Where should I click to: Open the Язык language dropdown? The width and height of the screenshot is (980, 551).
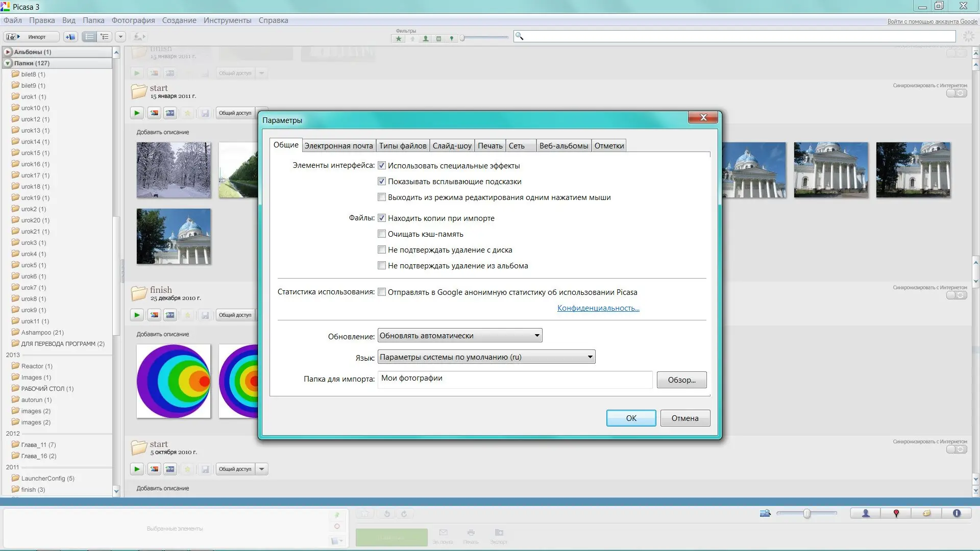486,357
